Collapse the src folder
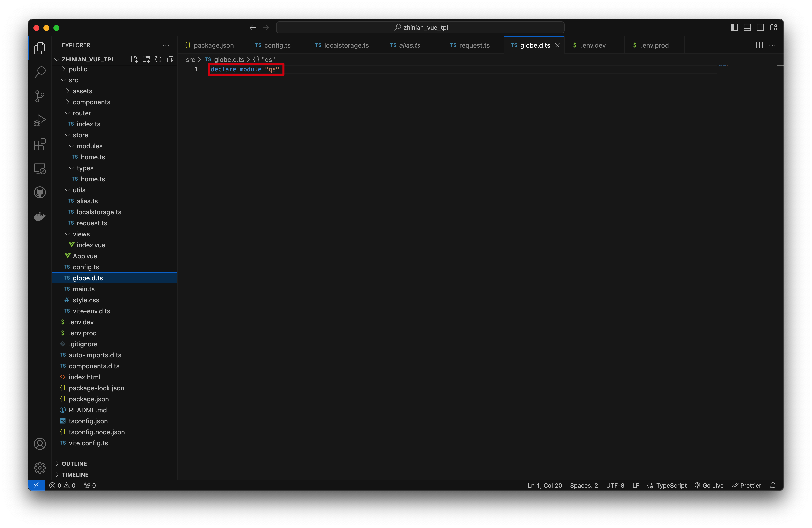 click(x=115, y=80)
